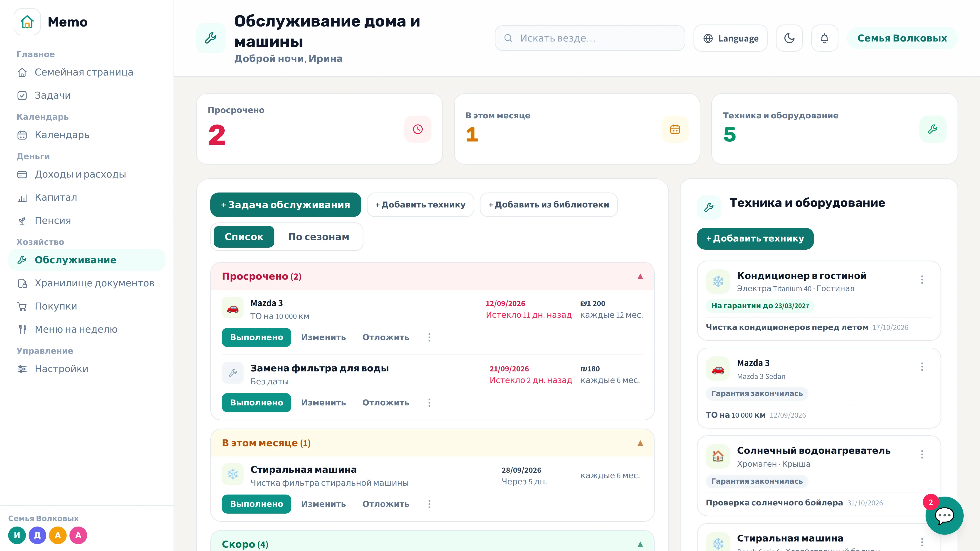Viewport: 980px width, 551px height.
Task: Open more options for Стиральная машина task
Action: tap(429, 504)
